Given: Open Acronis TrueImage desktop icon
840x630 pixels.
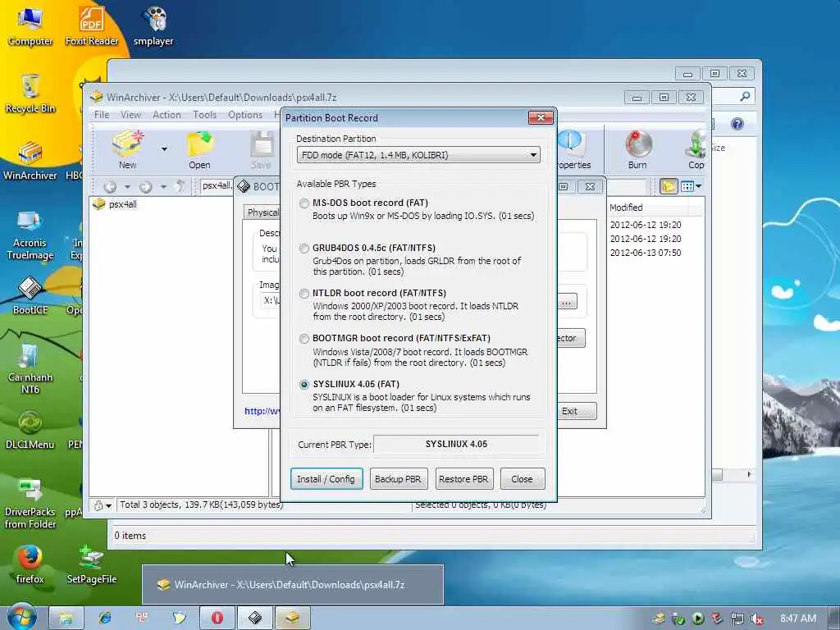Looking at the screenshot, I should (30, 234).
